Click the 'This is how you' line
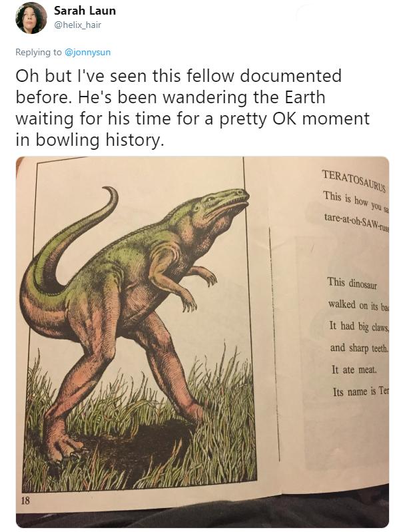Viewport: 407px width, 532px height. pos(356,202)
